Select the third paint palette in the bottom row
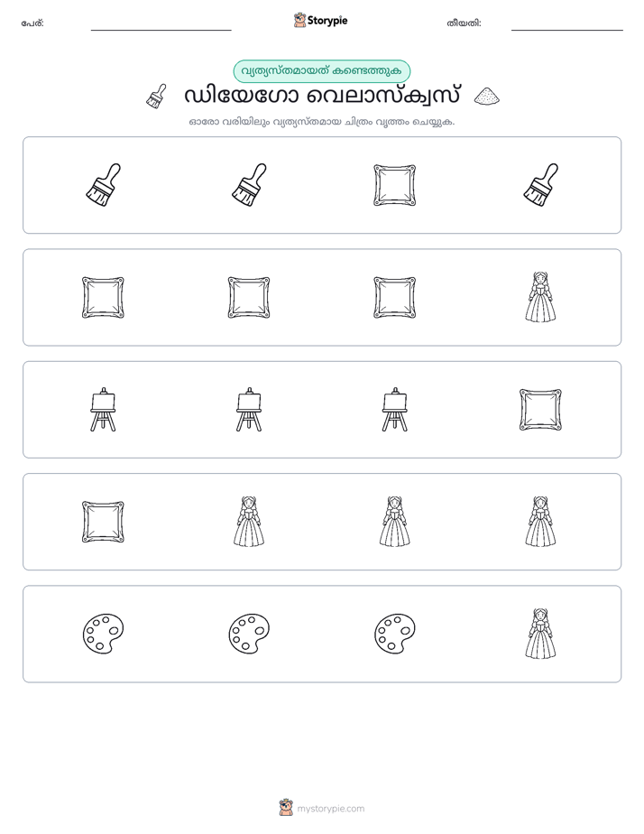Viewport: 644px width, 834px height. [x=394, y=634]
